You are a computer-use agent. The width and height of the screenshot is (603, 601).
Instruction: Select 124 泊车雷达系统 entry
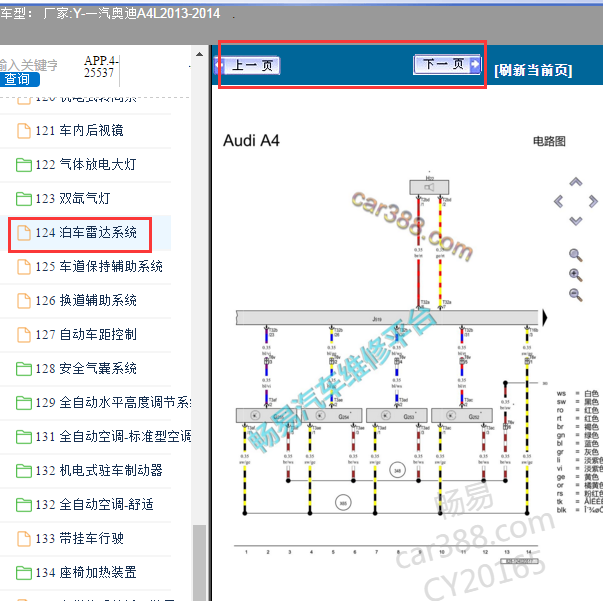pyautogui.click(x=85, y=233)
